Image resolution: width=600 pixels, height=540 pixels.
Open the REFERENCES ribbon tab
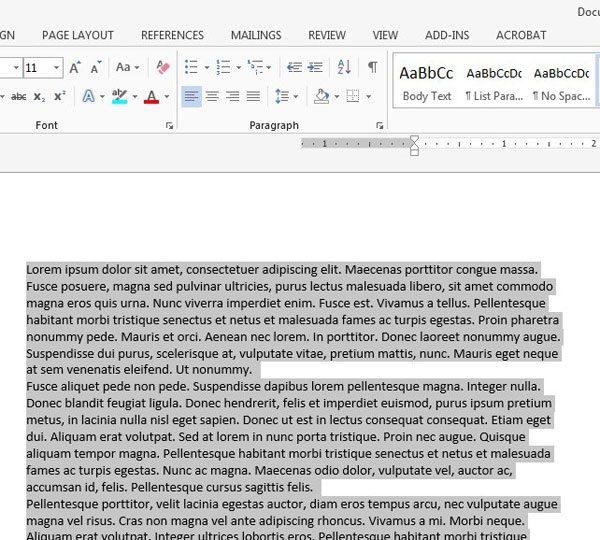(172, 35)
